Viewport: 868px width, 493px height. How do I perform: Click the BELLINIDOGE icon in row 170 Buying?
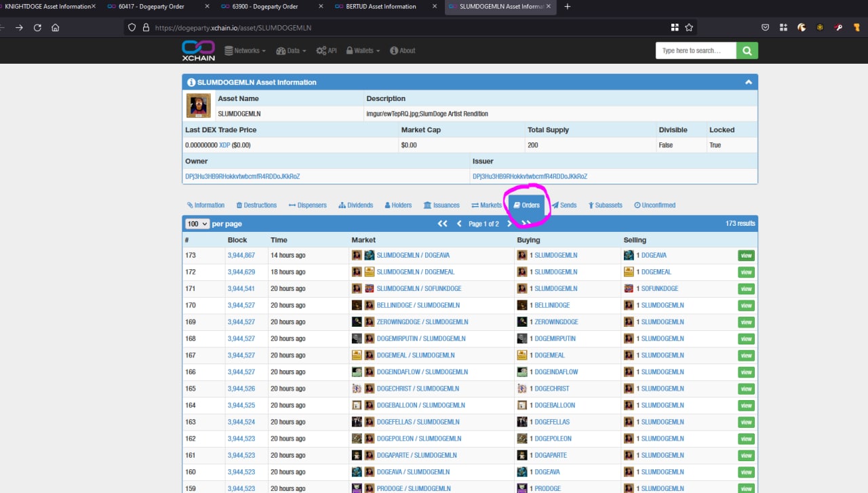pyautogui.click(x=522, y=305)
